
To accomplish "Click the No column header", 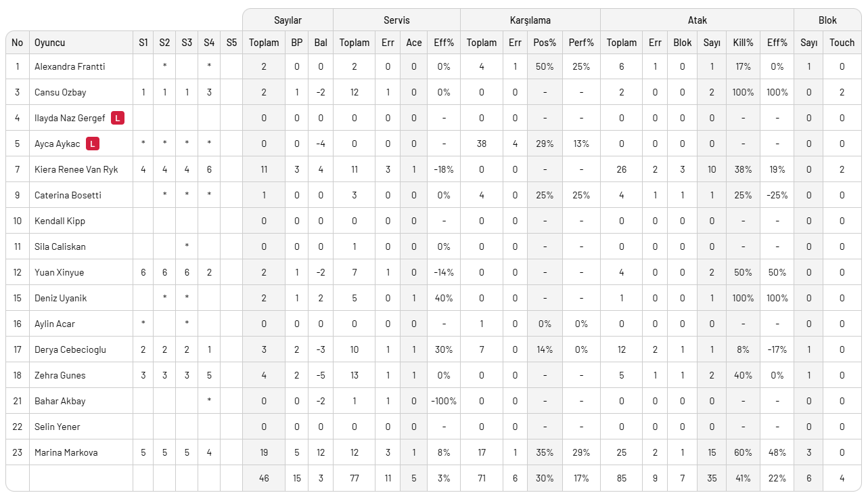I will pyautogui.click(x=18, y=43).
